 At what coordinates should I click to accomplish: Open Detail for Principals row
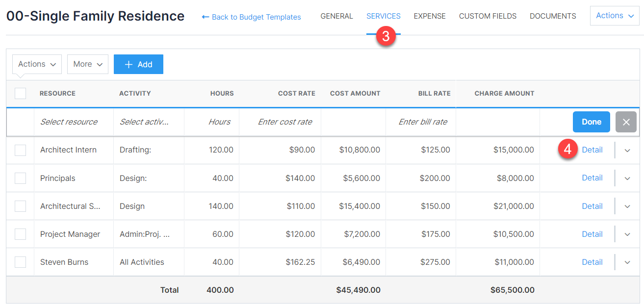[x=592, y=178]
